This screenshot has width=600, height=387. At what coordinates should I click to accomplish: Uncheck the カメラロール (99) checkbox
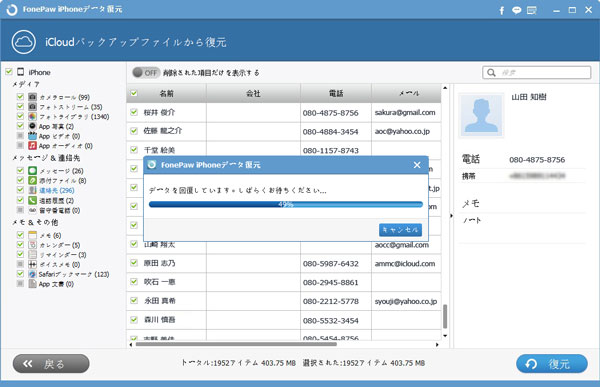click(20, 96)
